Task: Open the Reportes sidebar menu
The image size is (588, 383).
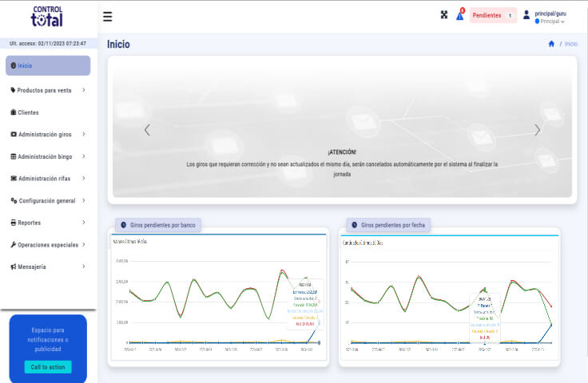Action: coord(48,223)
